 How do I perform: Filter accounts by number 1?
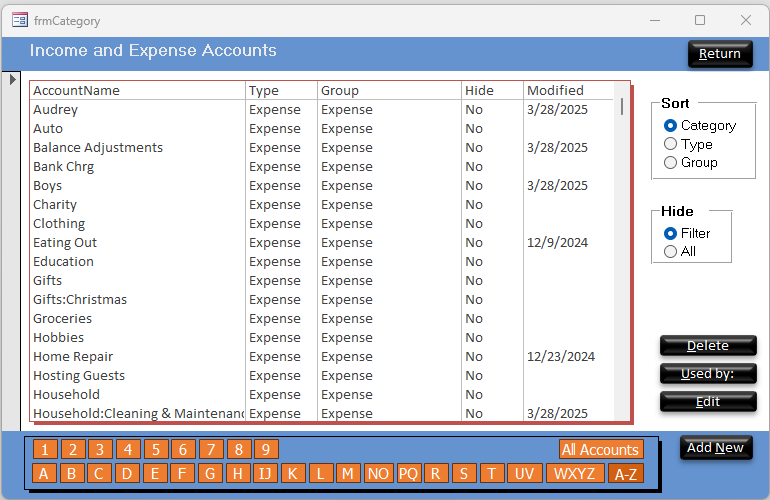coord(45,449)
